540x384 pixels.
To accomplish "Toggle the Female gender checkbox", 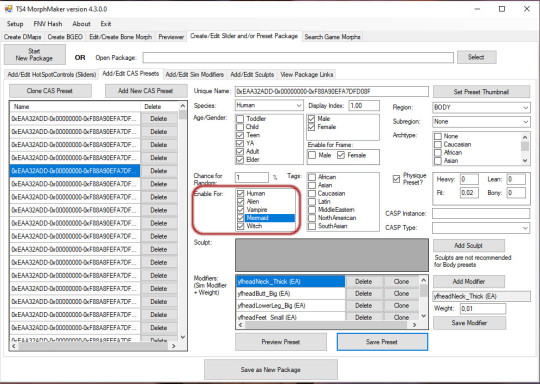I will point(312,127).
